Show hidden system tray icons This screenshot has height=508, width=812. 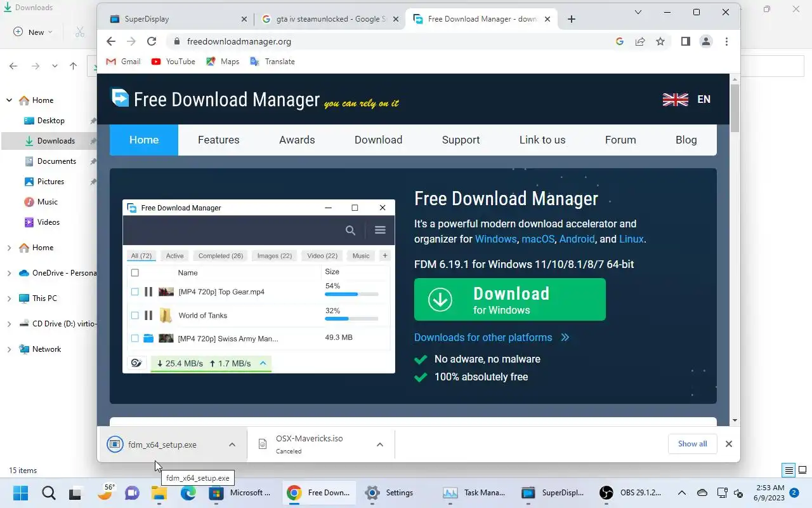coord(682,493)
